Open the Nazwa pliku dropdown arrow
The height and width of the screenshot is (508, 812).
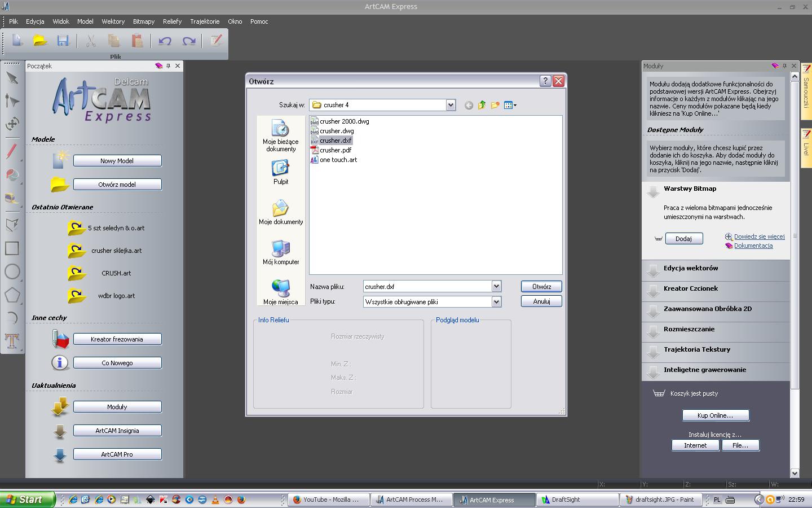(496, 286)
